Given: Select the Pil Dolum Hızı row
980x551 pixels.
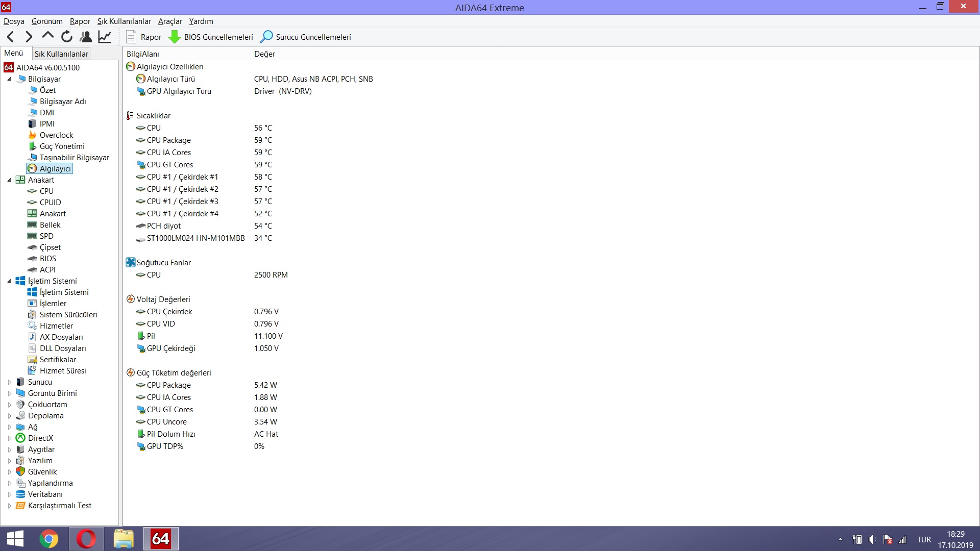Looking at the screenshot, I should click(207, 434).
